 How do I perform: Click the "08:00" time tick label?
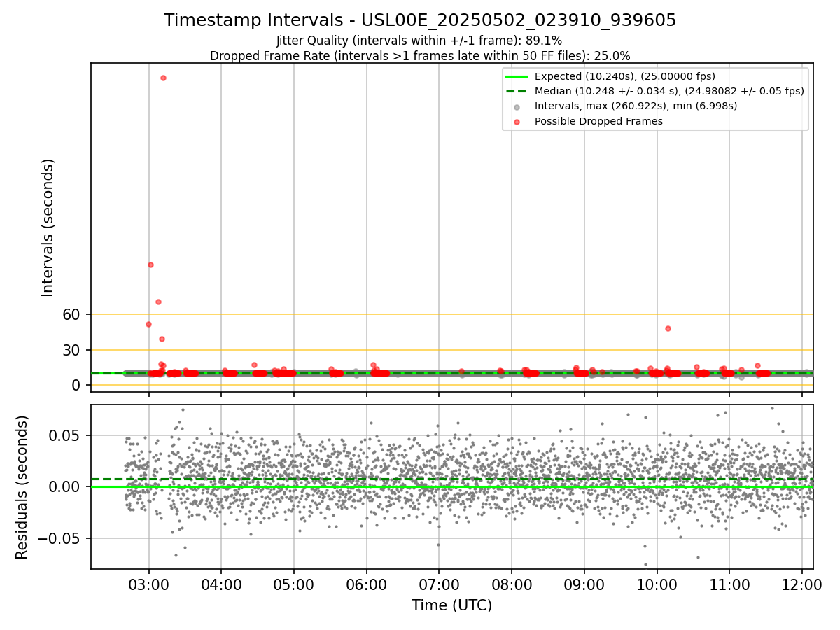point(512,584)
